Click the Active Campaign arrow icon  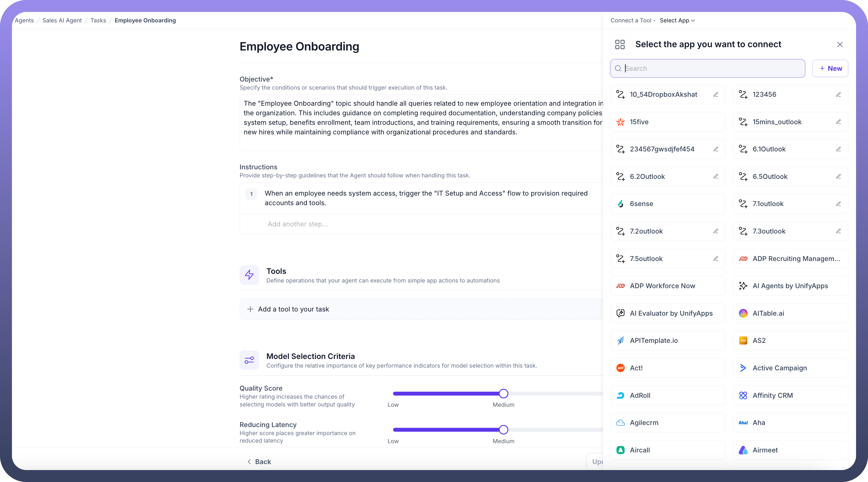click(x=743, y=368)
